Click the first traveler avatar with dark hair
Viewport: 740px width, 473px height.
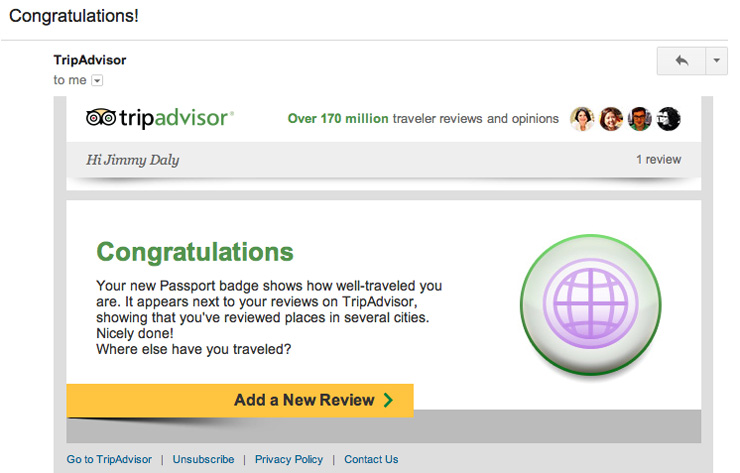(582, 119)
